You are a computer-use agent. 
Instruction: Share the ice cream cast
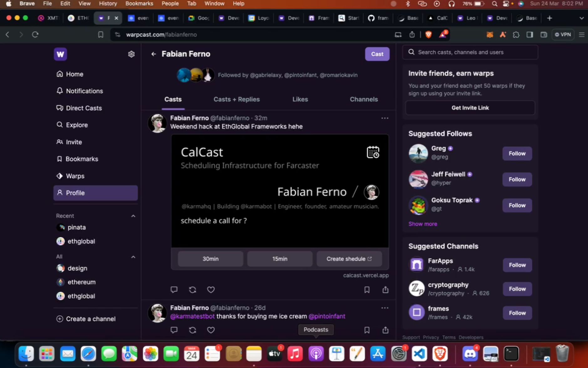click(x=385, y=330)
